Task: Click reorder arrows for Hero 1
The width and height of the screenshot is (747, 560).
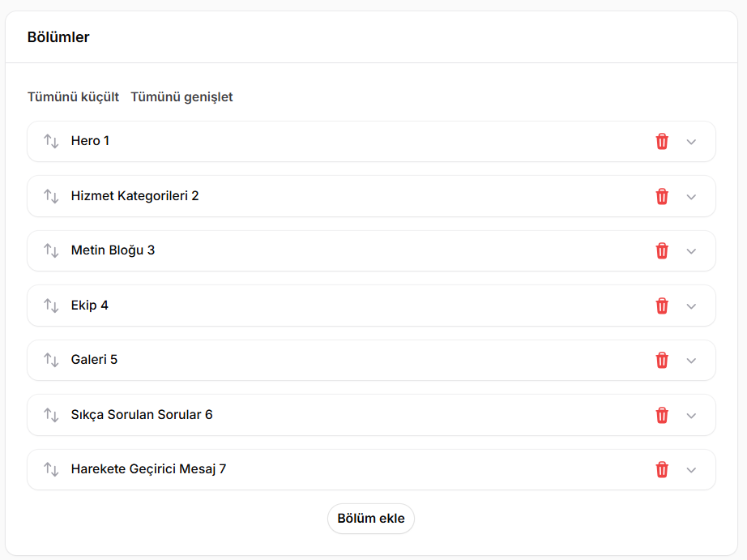Action: (51, 141)
